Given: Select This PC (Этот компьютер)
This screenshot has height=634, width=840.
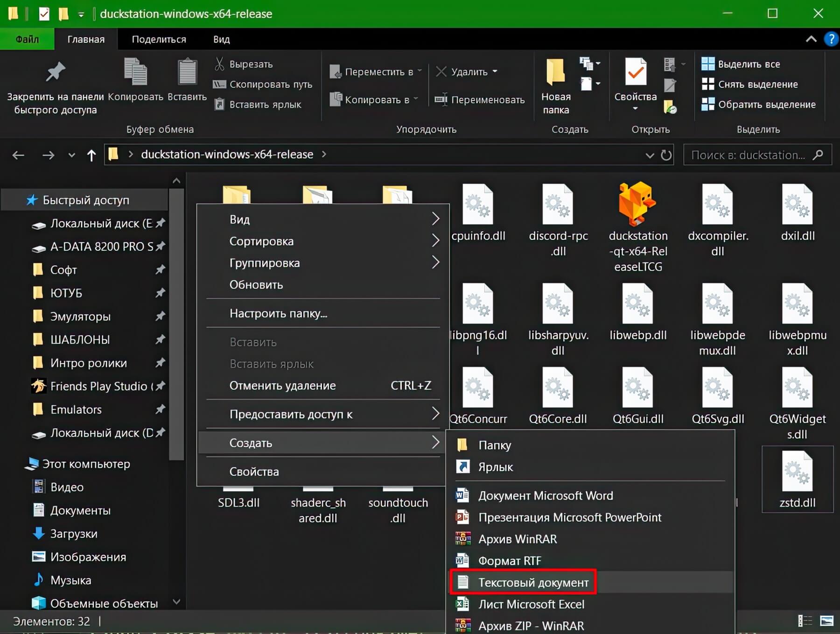Looking at the screenshot, I should (86, 464).
